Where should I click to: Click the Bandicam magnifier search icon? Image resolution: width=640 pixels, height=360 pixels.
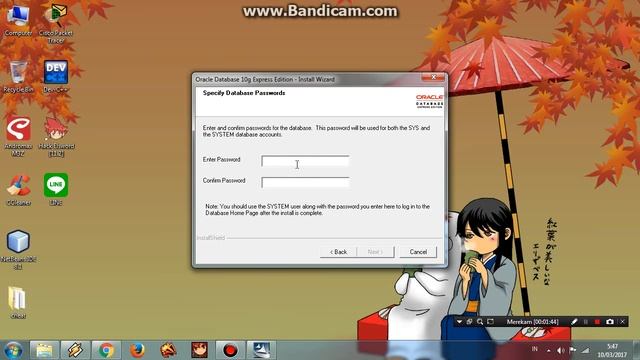click(480, 322)
